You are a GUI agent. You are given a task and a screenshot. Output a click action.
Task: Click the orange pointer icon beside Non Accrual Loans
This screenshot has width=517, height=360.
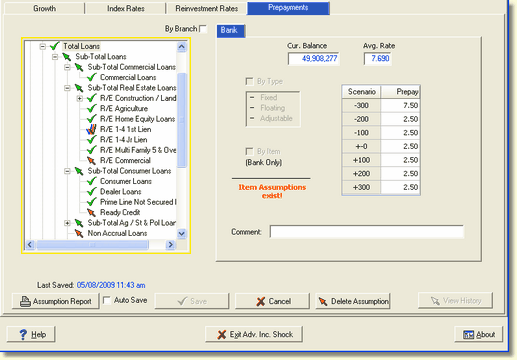(79, 233)
